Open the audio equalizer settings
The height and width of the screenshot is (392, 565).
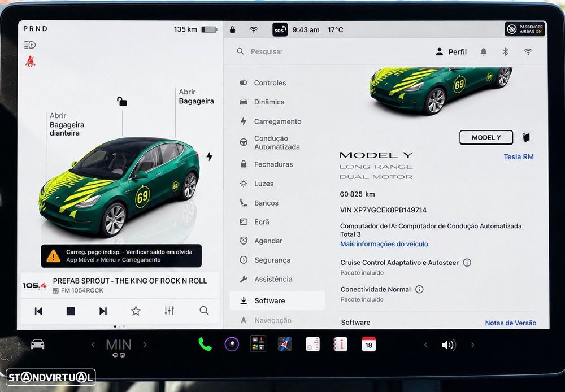point(169,311)
